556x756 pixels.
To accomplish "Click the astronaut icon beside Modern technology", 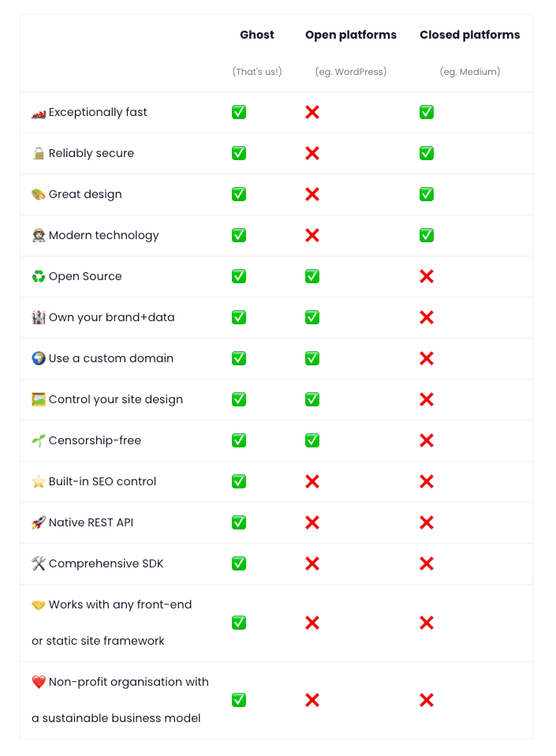I will tap(39, 235).
